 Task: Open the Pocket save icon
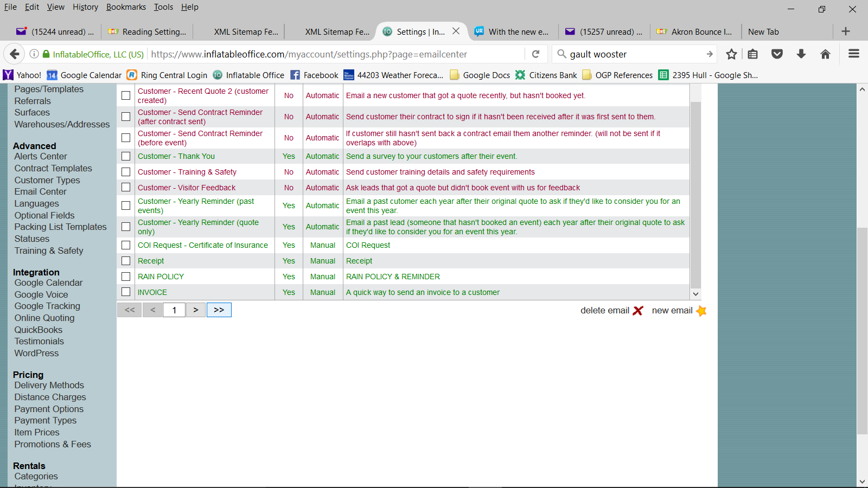tap(777, 54)
